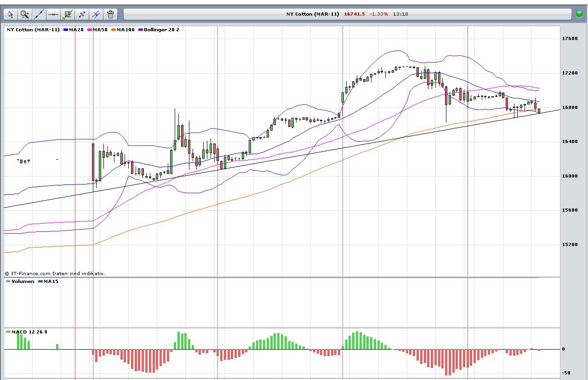Select the MA15 volume legend entry

click(x=51, y=282)
